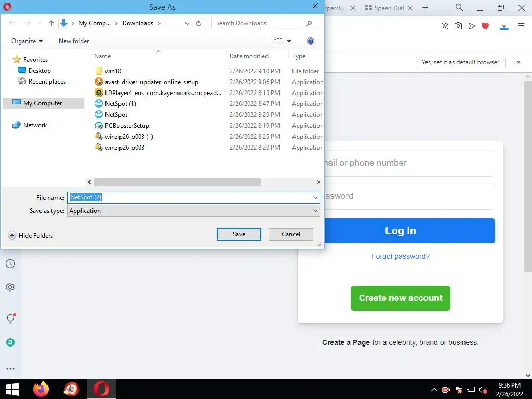Switch to the Speed Dial tab
532x399 pixels.
pos(389,8)
